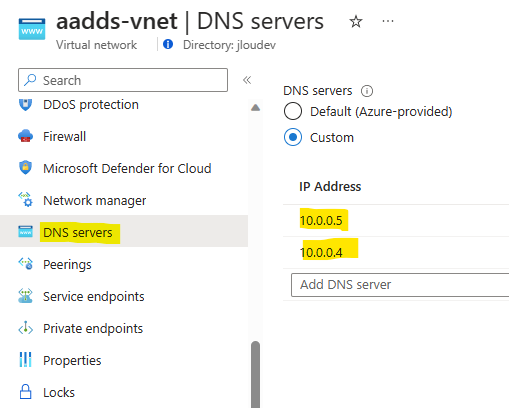The image size is (509, 408).
Task: Click the Network manager gear icon
Action: (x=25, y=199)
